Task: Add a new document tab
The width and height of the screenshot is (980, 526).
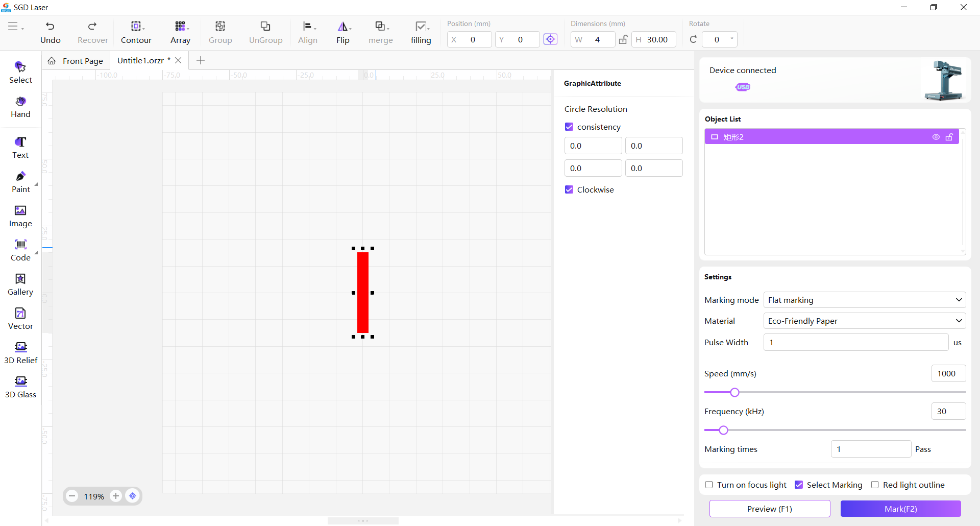Action: coord(201,60)
